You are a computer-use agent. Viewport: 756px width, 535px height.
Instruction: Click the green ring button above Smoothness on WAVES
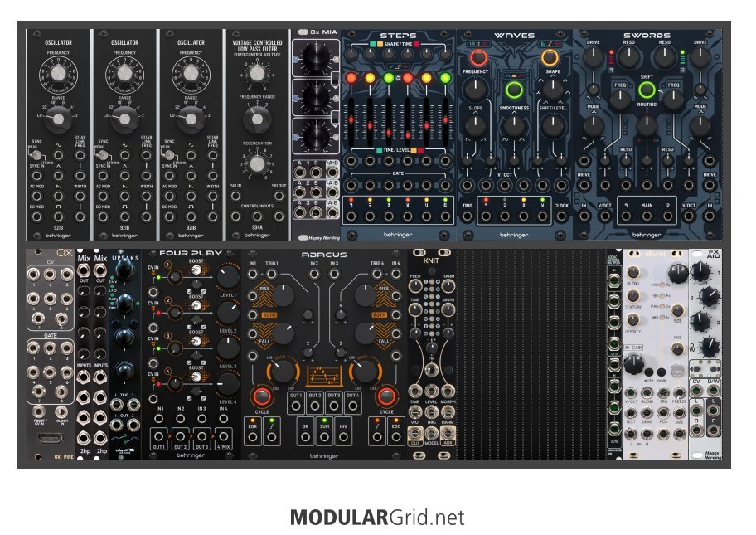[514, 90]
